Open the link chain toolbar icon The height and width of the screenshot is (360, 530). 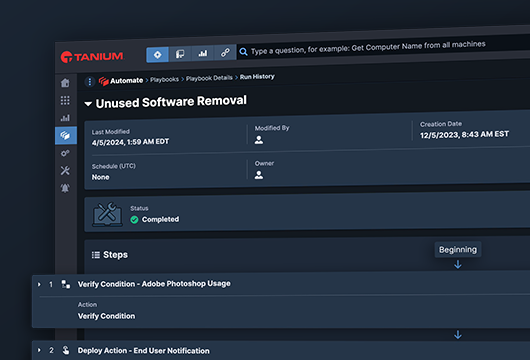point(225,52)
